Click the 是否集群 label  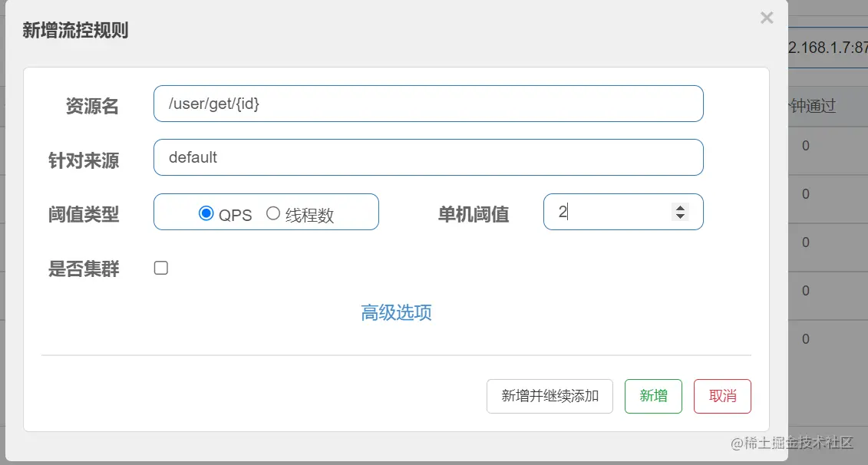coord(84,269)
